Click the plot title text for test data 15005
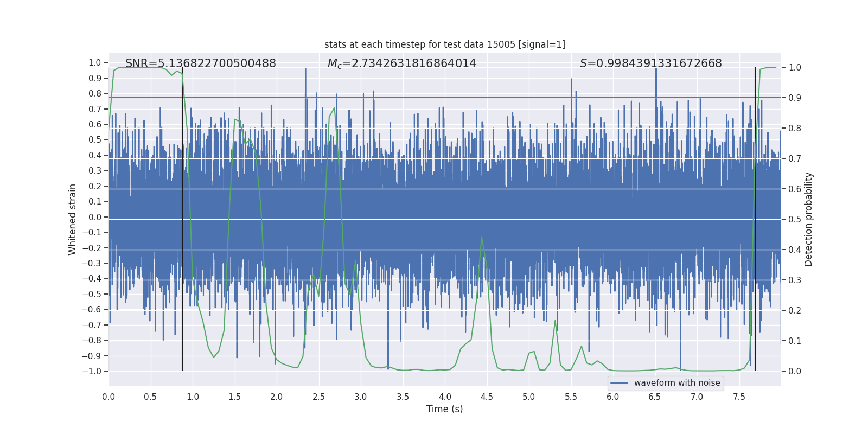This screenshot has height=434, width=868. click(444, 44)
